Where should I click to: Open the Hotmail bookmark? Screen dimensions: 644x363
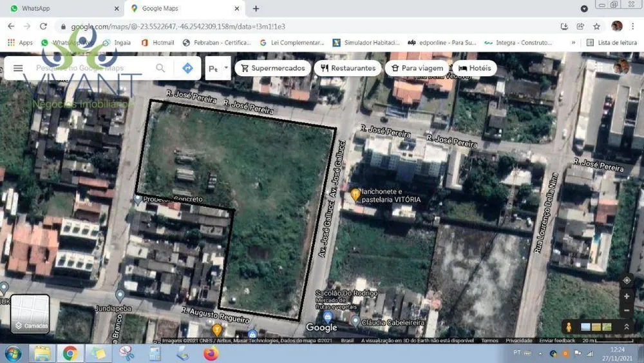(x=158, y=43)
